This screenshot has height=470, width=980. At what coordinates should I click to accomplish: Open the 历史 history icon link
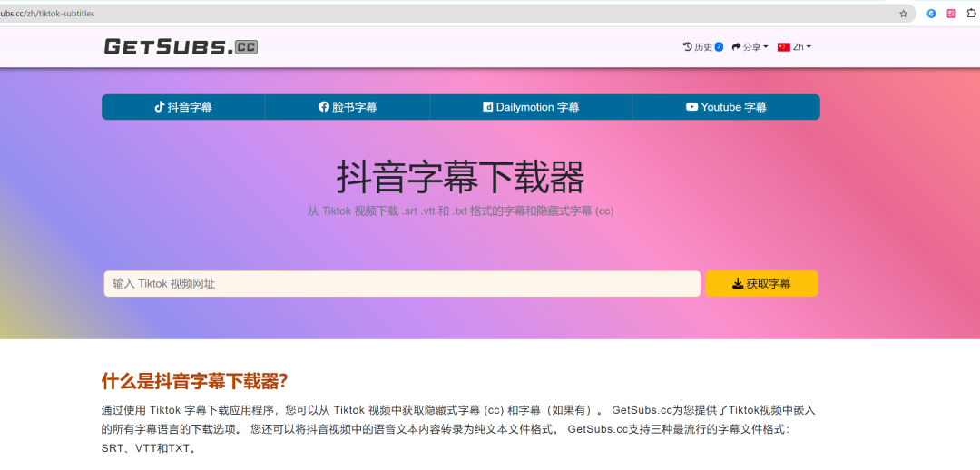[x=697, y=46]
